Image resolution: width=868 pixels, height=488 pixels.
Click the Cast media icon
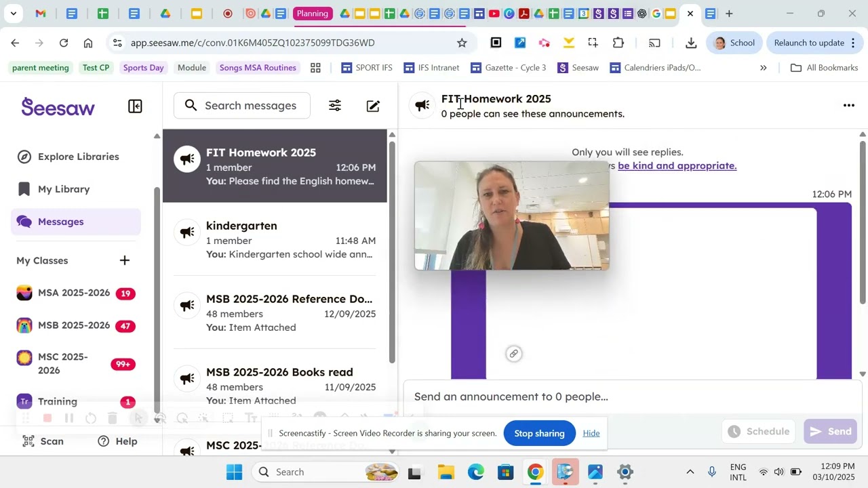click(x=654, y=43)
